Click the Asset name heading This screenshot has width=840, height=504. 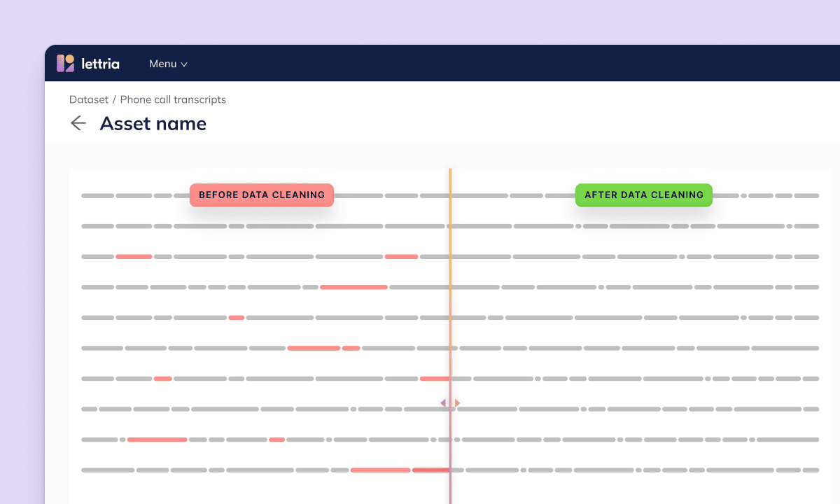pos(153,123)
